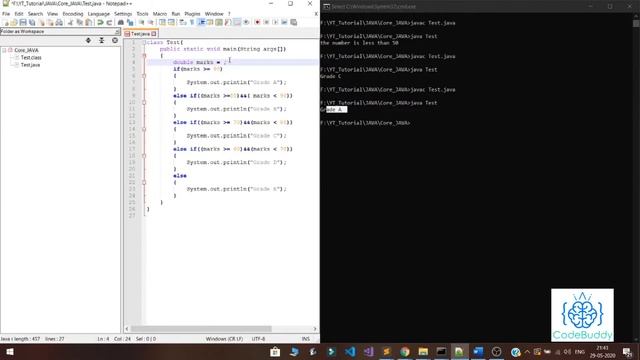The width and height of the screenshot is (640, 360).
Task: Click the Document Map toolbar icon
Action: [x=219, y=22]
